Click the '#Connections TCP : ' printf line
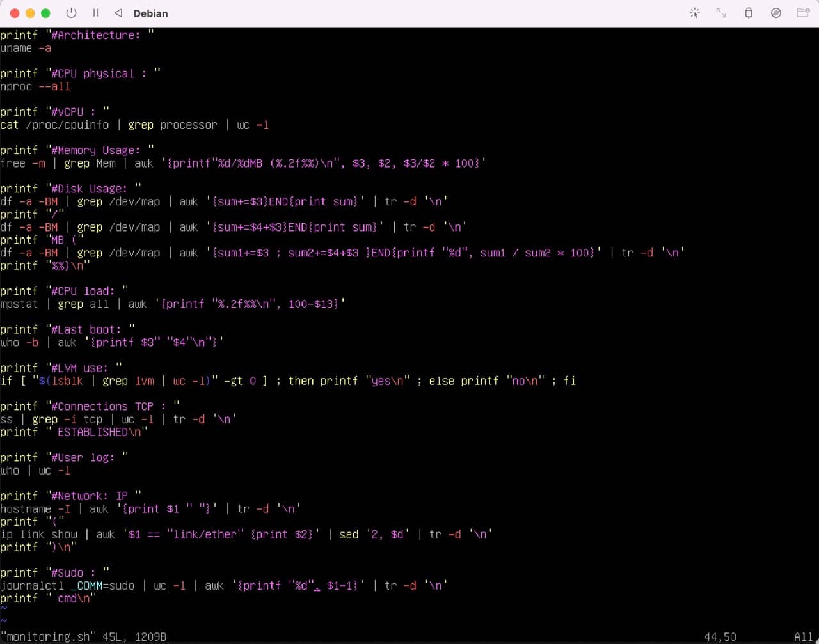Screen dimensions: 819x644 pyautogui.click(x=90, y=406)
